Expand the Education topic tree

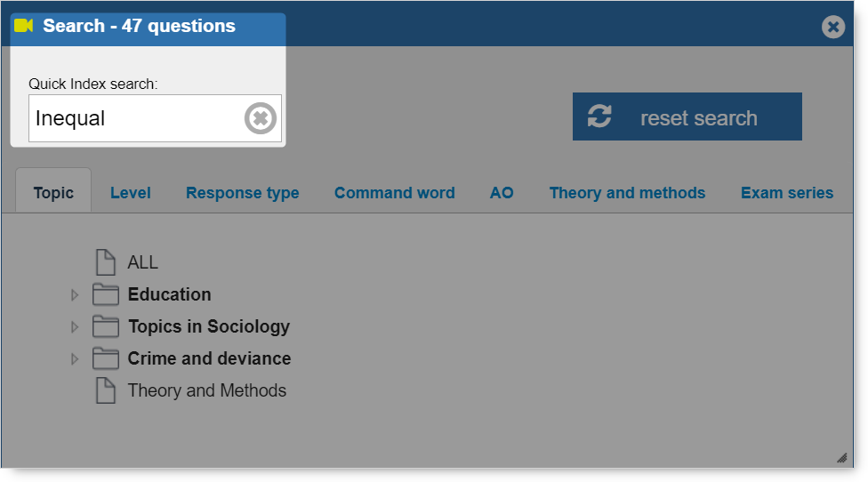pyautogui.click(x=75, y=294)
